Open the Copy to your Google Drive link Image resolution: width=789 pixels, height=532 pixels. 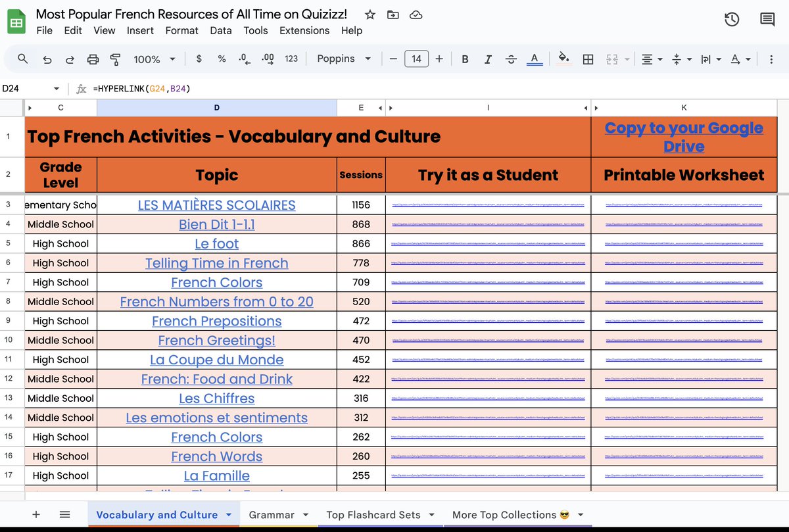[684, 136]
